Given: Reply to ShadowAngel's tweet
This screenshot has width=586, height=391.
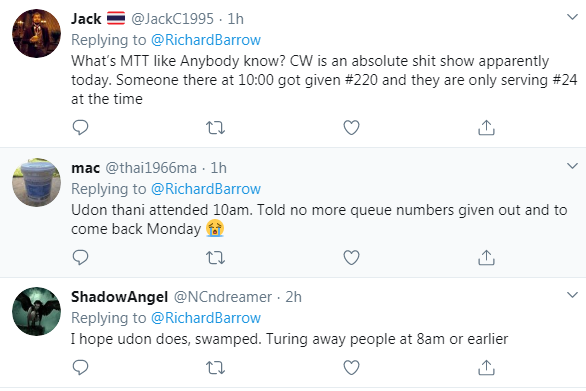Looking at the screenshot, I should pos(80,368).
